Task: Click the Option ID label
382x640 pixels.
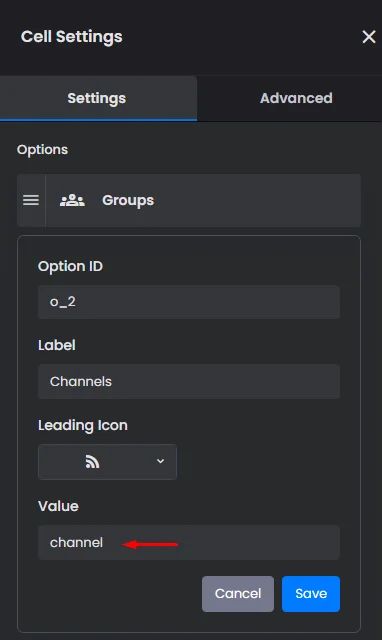Action: (70, 266)
